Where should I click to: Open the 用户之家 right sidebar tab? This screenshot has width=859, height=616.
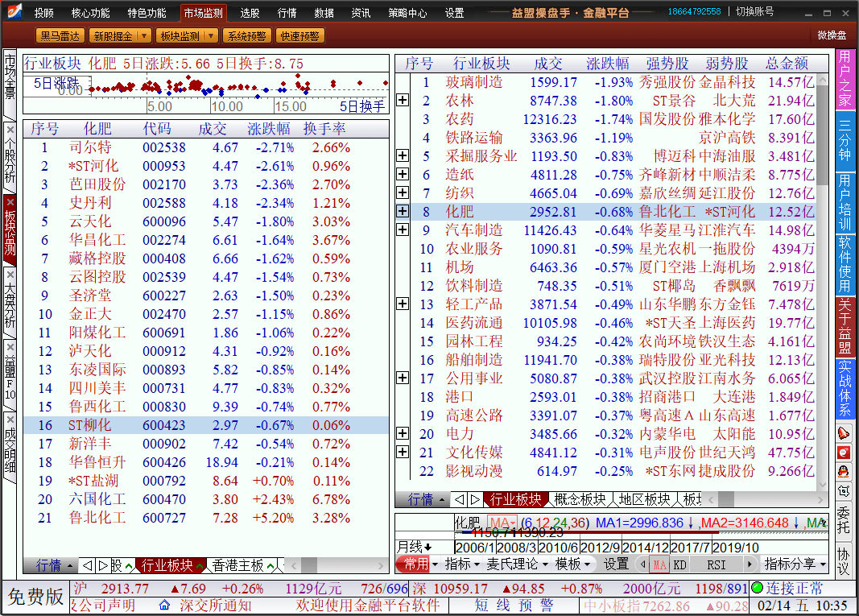[x=845, y=78]
